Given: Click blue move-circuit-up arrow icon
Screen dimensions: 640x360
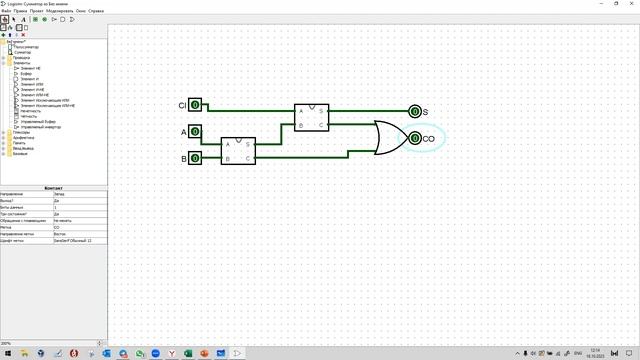Looking at the screenshot, I should [x=10, y=35].
